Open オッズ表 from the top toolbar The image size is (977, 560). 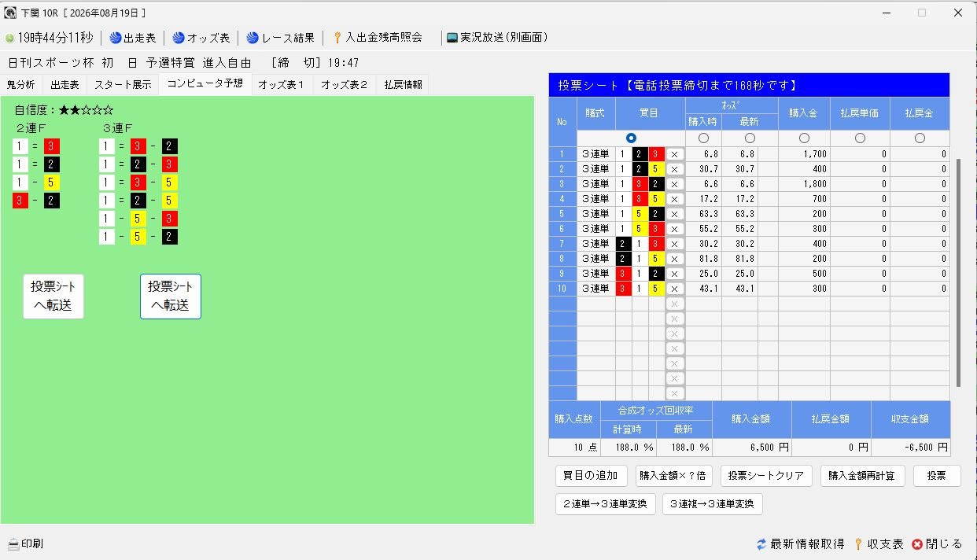(x=201, y=37)
